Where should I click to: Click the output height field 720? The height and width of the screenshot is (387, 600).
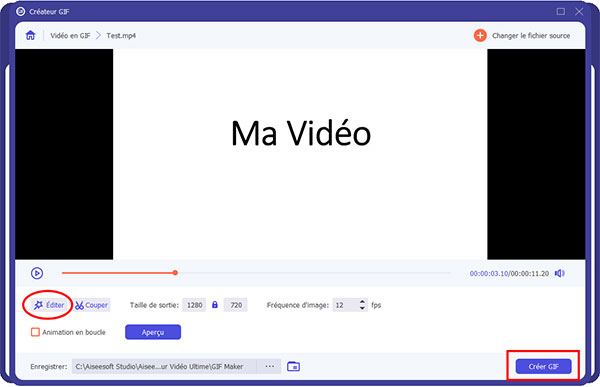(236, 305)
